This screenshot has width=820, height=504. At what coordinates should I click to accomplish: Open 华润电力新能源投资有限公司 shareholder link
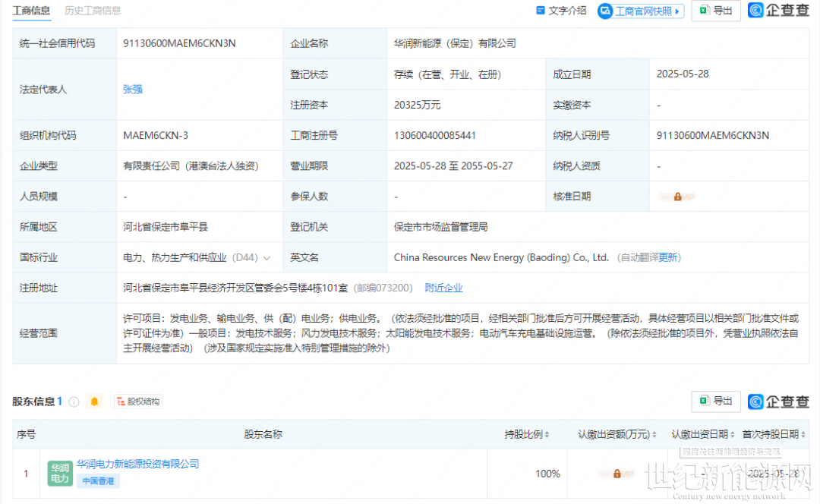(138, 464)
